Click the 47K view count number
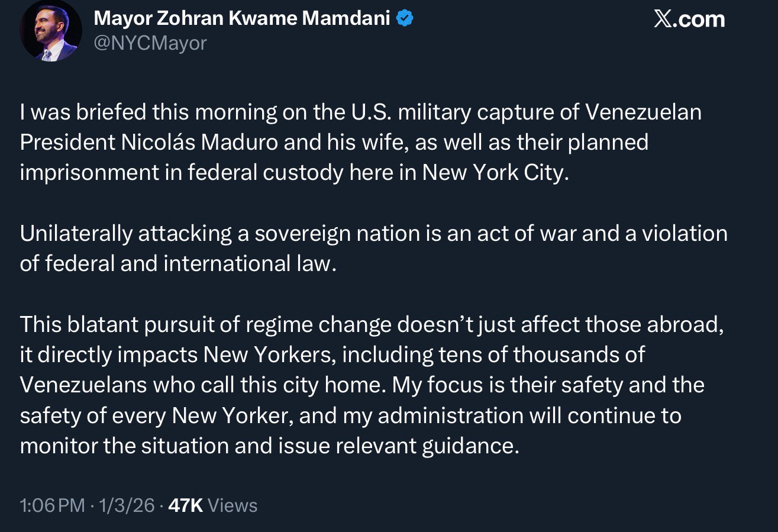Image resolution: width=778 pixels, height=532 pixels. click(186, 505)
